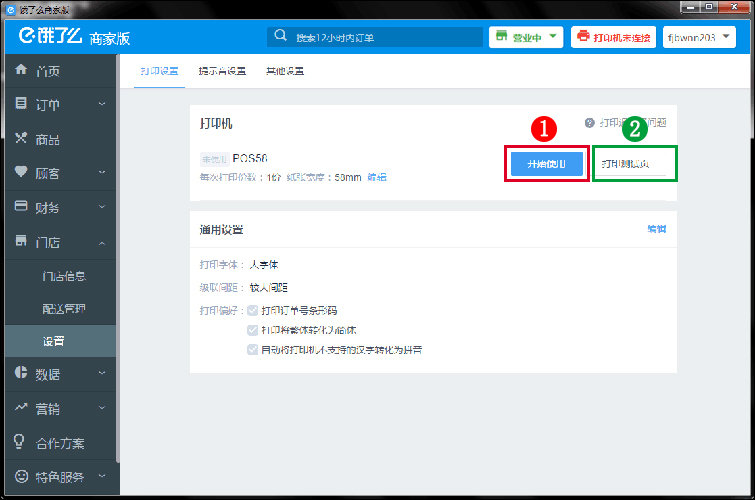This screenshot has width=755, height=500.
Task: Click the 顾客 heart icon
Action: pos(21,173)
